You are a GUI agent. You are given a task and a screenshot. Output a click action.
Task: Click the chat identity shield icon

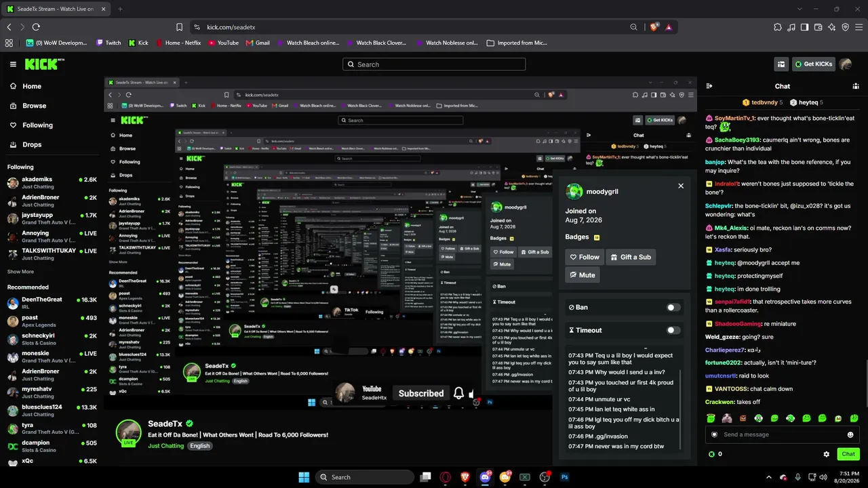click(x=713, y=434)
